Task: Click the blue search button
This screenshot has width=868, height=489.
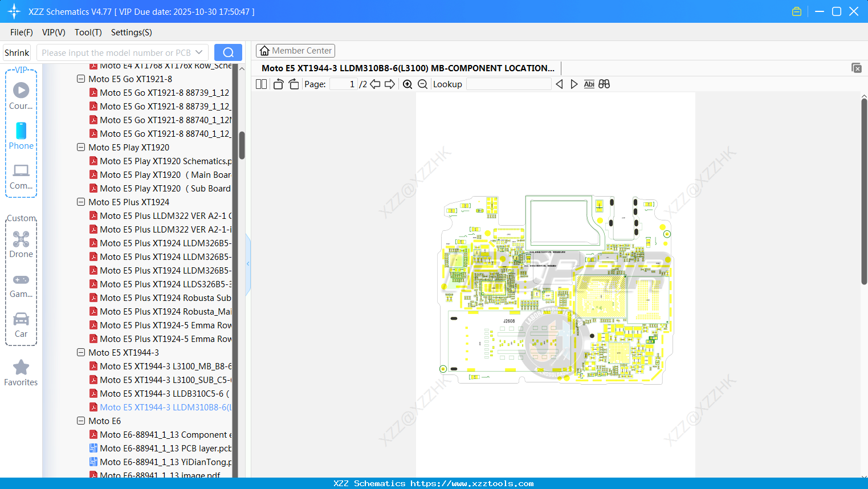Action: 228,52
